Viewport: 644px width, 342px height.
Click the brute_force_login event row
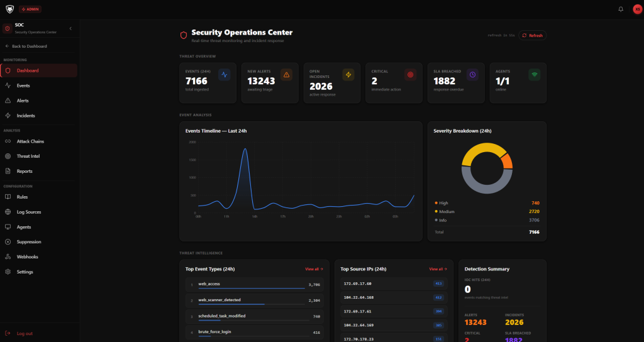254,333
